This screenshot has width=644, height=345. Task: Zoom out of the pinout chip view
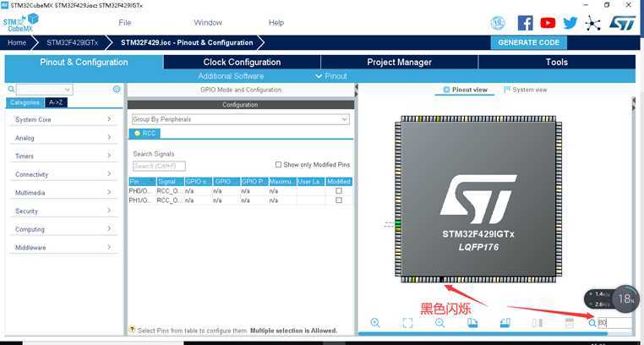tap(439, 323)
